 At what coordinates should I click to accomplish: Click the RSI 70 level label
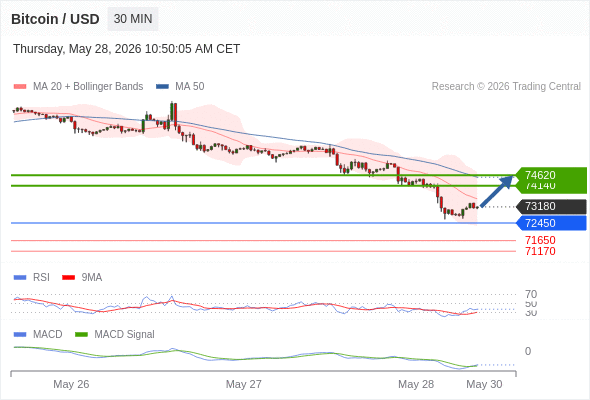(x=531, y=294)
